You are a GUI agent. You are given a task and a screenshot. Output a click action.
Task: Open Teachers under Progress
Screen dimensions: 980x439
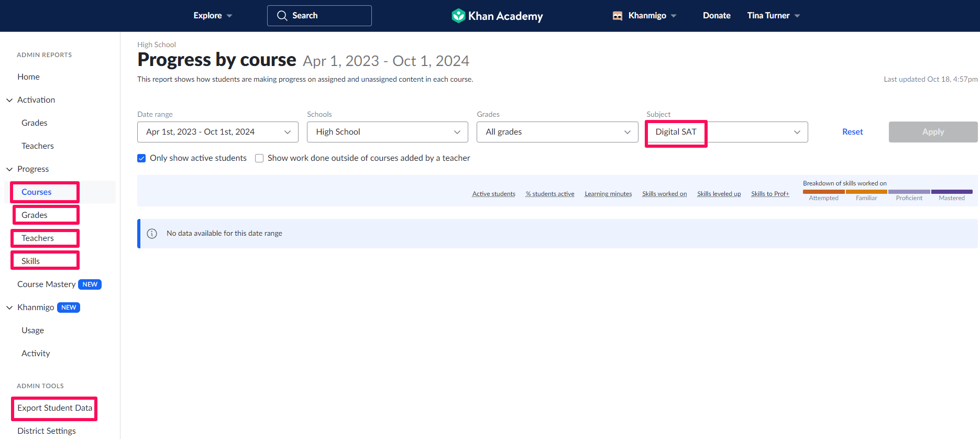point(38,238)
